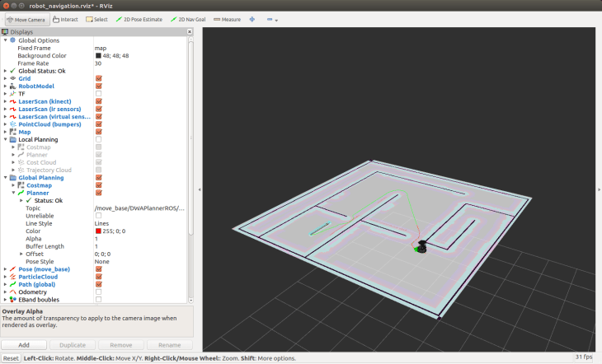Expand the RobotModel tree item
Viewport: 602px width, 364px height.
click(5, 86)
